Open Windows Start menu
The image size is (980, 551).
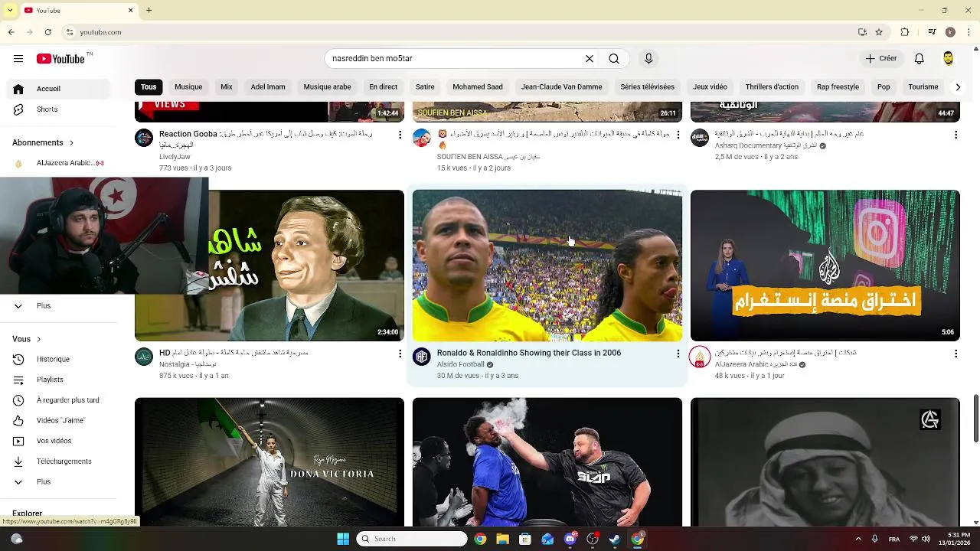pyautogui.click(x=343, y=539)
